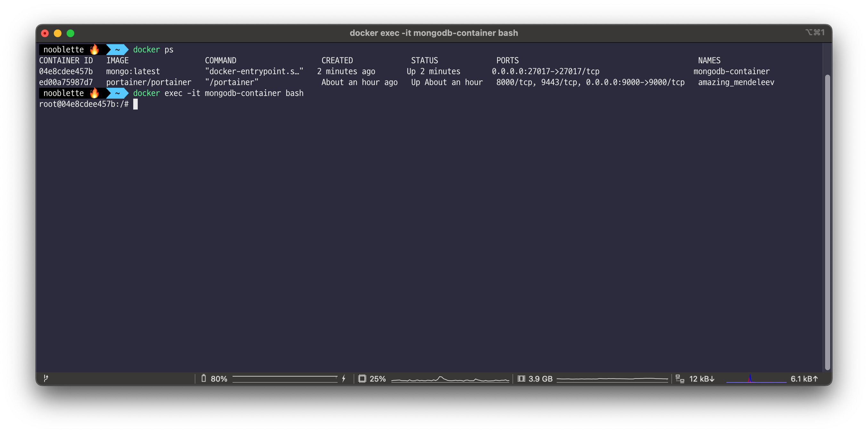Click container ID 04e8cdee457b in the table

(x=66, y=71)
